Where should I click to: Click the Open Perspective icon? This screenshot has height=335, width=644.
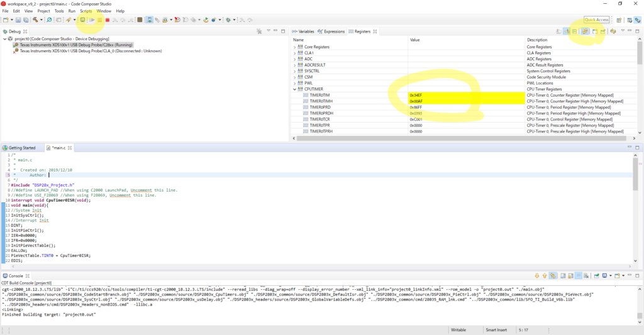click(x=619, y=20)
